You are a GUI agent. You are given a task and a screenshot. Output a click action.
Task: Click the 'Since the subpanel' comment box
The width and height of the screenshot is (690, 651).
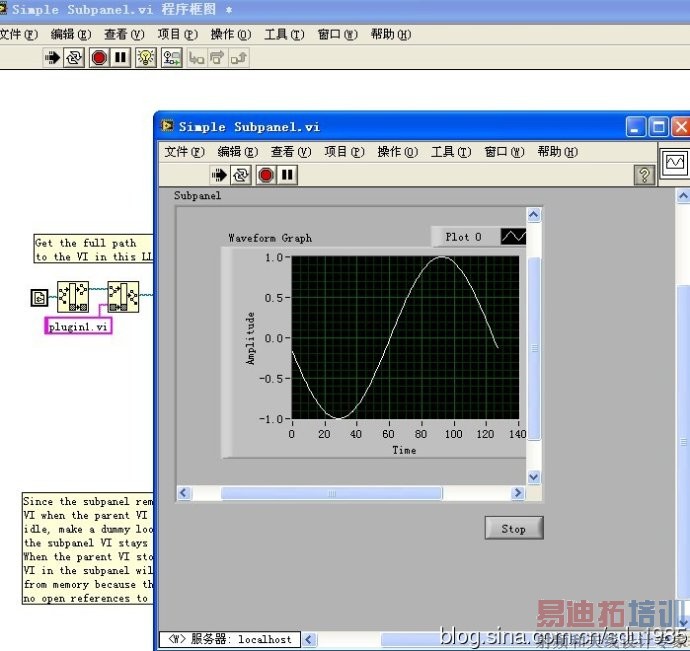coord(88,548)
